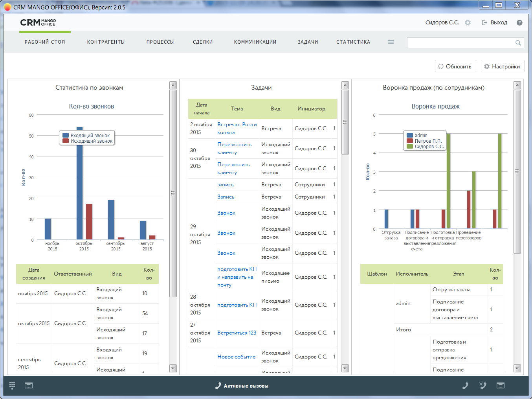Open the capitalized Запись task link

[226, 197]
